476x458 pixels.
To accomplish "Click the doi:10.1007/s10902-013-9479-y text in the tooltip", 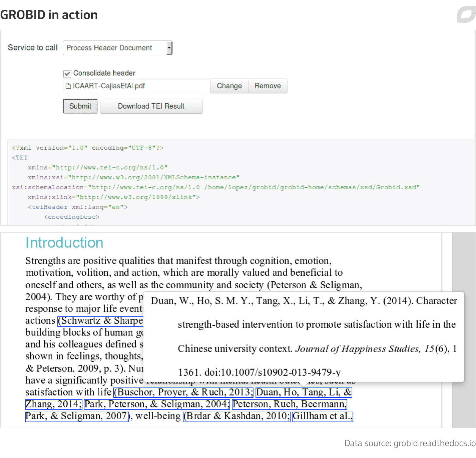I will click(273, 372).
